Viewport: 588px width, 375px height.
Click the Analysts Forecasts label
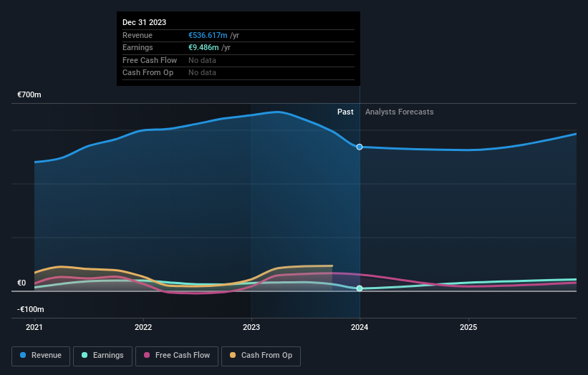point(400,112)
